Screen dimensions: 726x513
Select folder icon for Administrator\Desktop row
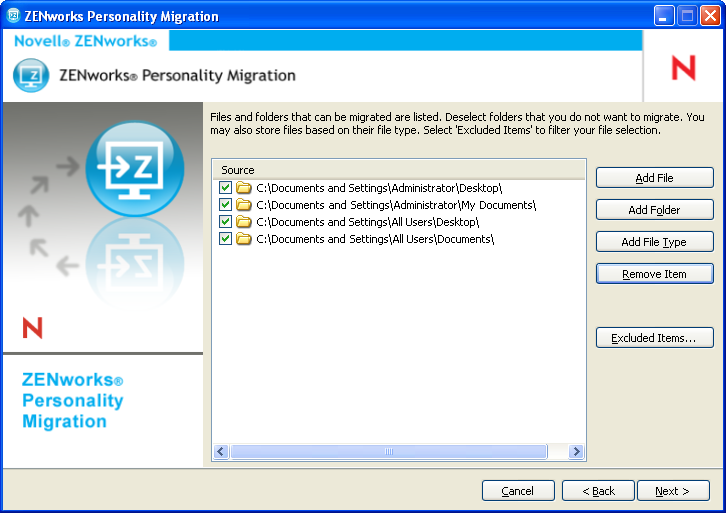point(244,188)
